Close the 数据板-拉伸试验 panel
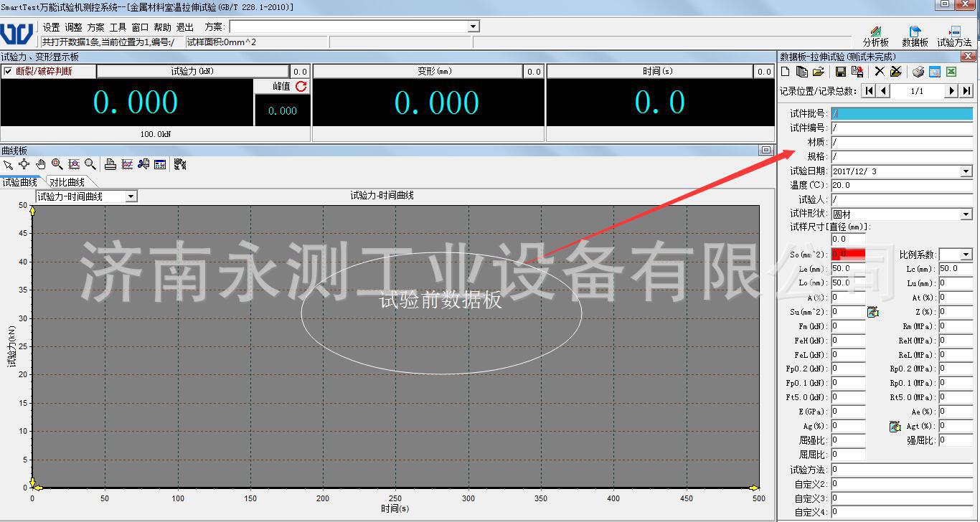This screenshot has height=522, width=980. click(x=968, y=56)
